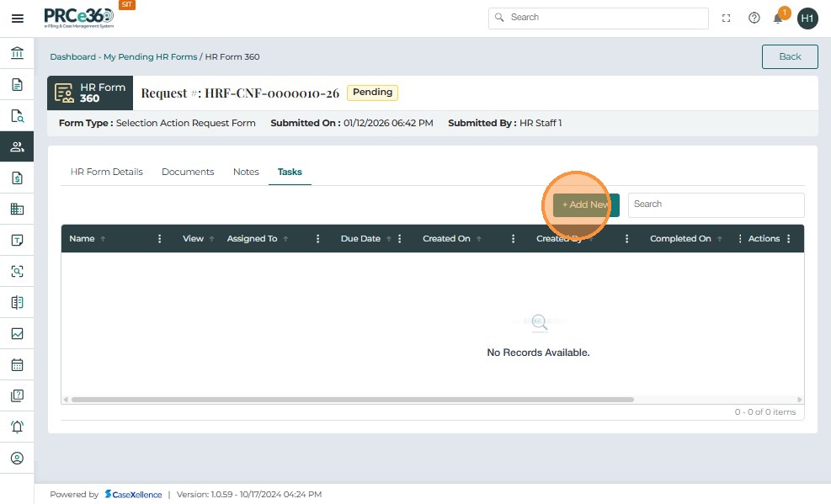Click the + Add New button
This screenshot has width=831, height=504.
coord(586,205)
